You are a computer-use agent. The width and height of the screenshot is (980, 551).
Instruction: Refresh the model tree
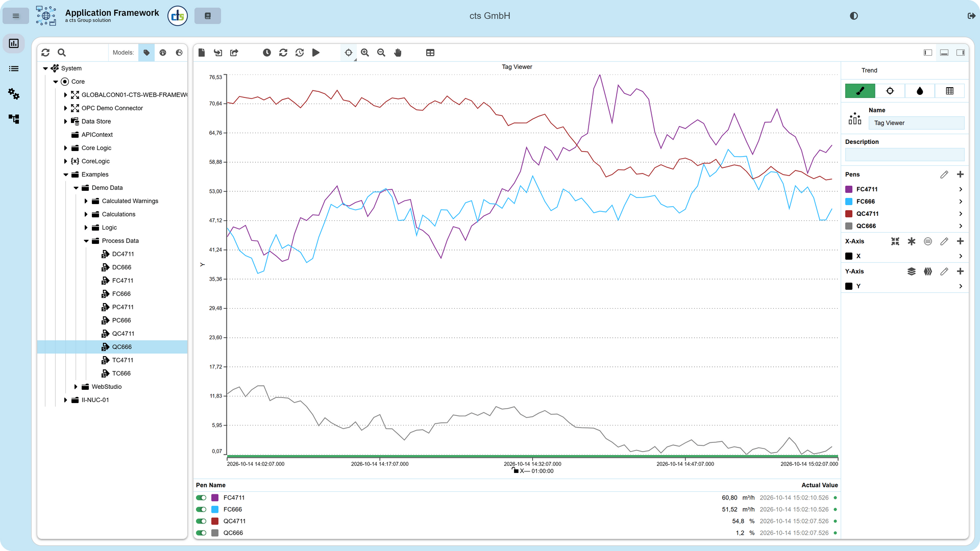(x=45, y=53)
